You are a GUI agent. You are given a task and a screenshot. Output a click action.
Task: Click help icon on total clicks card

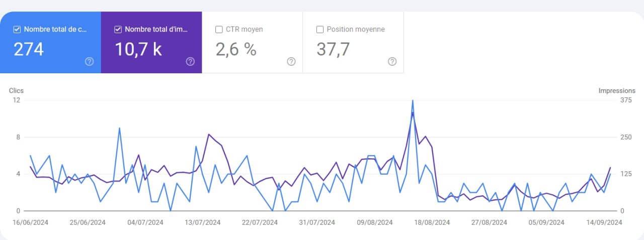click(x=89, y=61)
